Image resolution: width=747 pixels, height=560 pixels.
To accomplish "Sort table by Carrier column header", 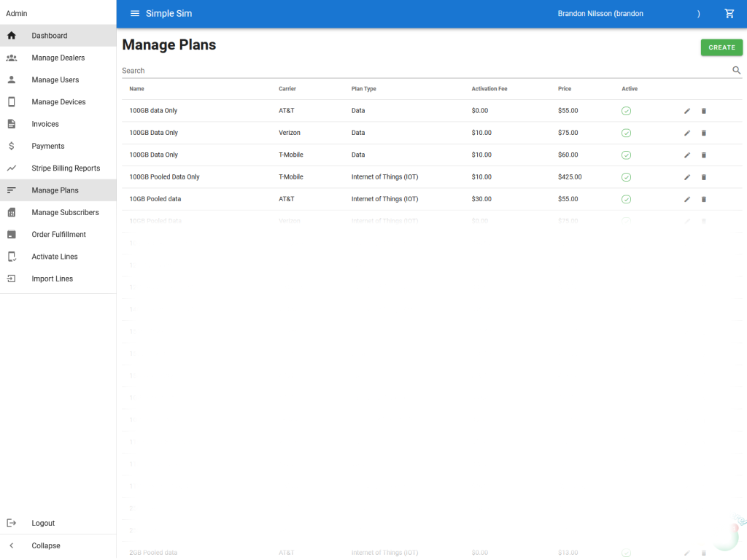I will point(287,89).
